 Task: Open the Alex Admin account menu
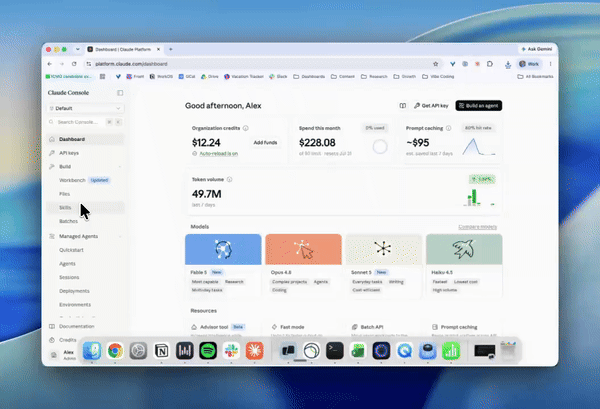[63, 355]
